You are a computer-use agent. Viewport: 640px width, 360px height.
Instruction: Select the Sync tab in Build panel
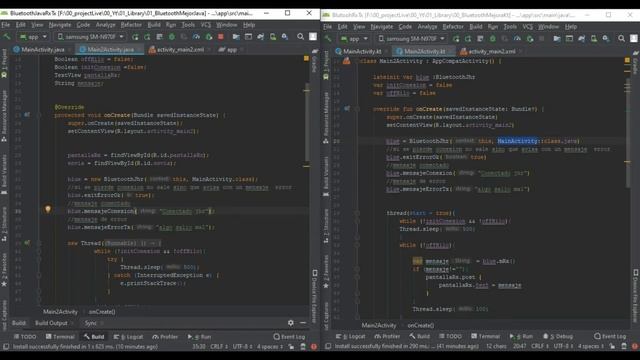click(91, 323)
